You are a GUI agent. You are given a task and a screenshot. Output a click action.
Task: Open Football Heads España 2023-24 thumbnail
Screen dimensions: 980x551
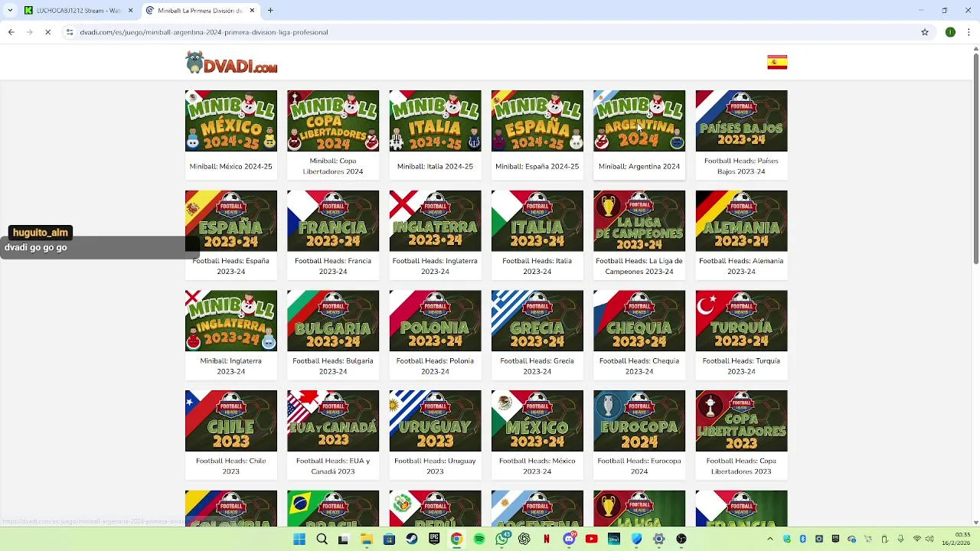(231, 221)
